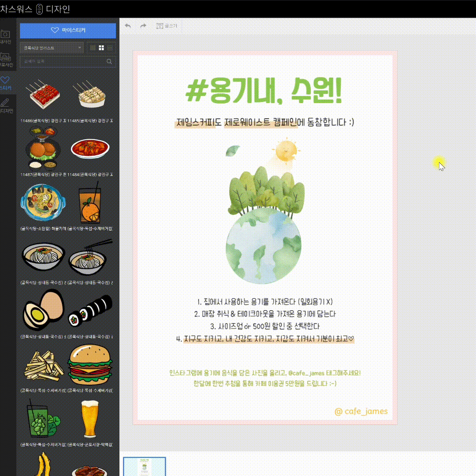Click the 글쓰기 text tool button
476x476 pixels.
(x=167, y=26)
